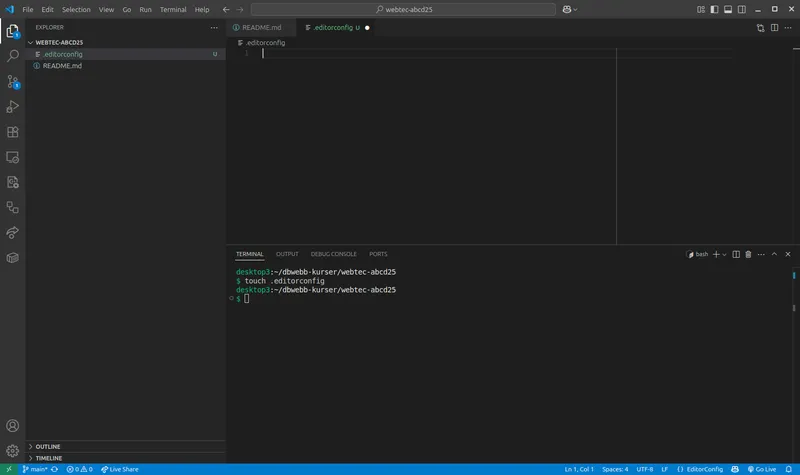The width and height of the screenshot is (800, 475).
Task: Create a new terminal with plus icon
Action: (716, 254)
